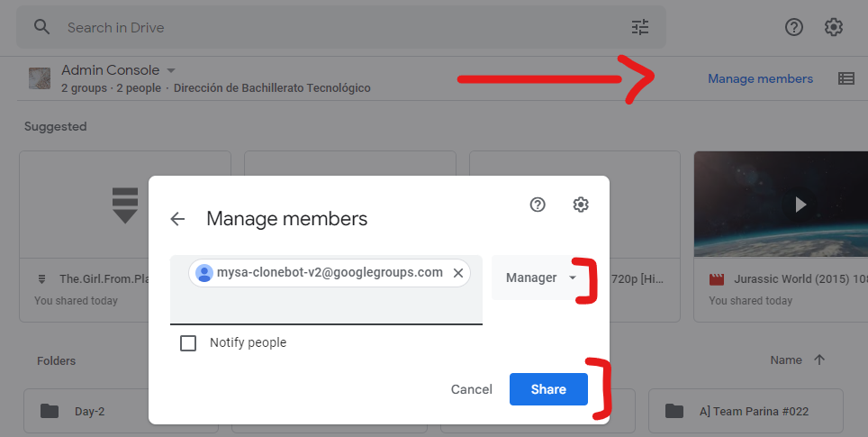
Task: Open the A] Team Parina #022 folder
Action: point(746,411)
